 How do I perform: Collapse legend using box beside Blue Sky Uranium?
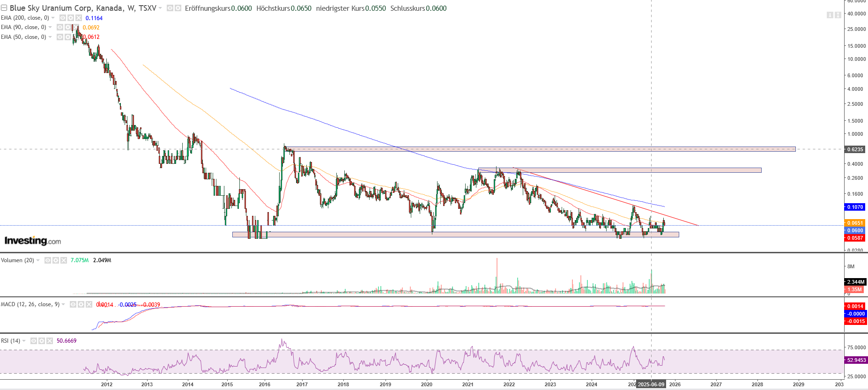point(4,8)
